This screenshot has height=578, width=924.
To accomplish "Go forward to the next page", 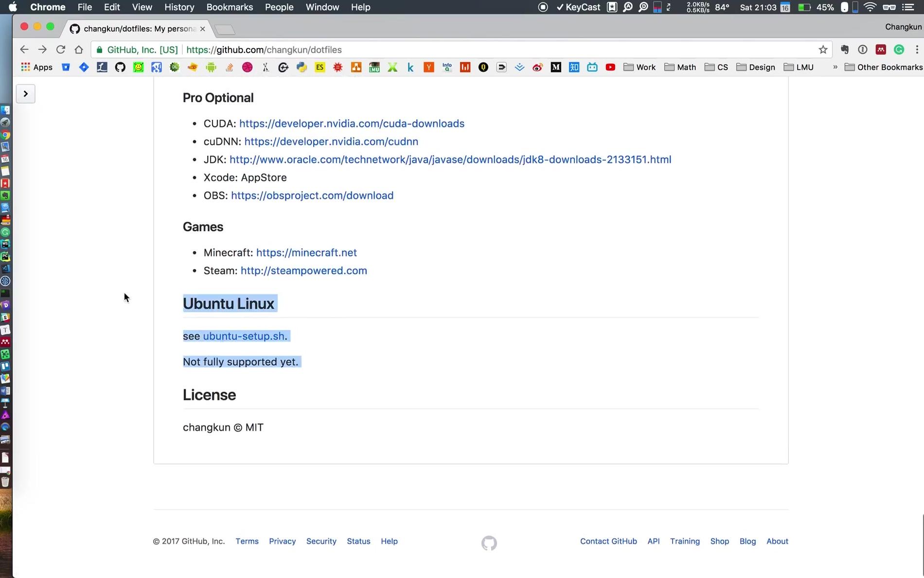I will point(42,50).
